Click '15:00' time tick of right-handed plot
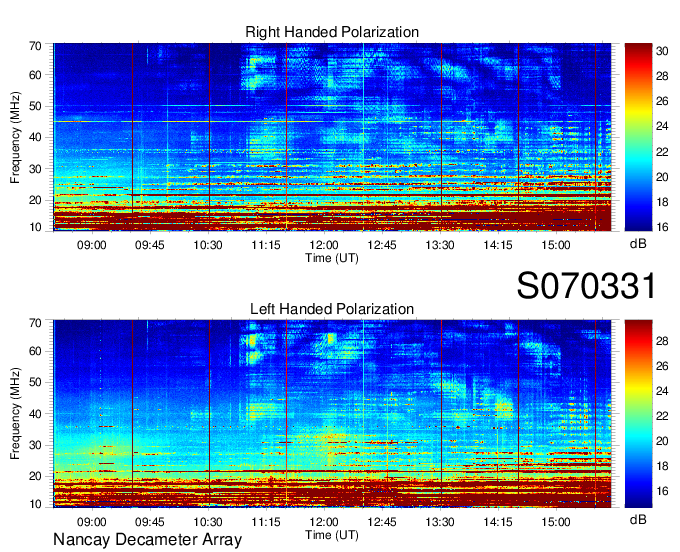 [x=556, y=245]
